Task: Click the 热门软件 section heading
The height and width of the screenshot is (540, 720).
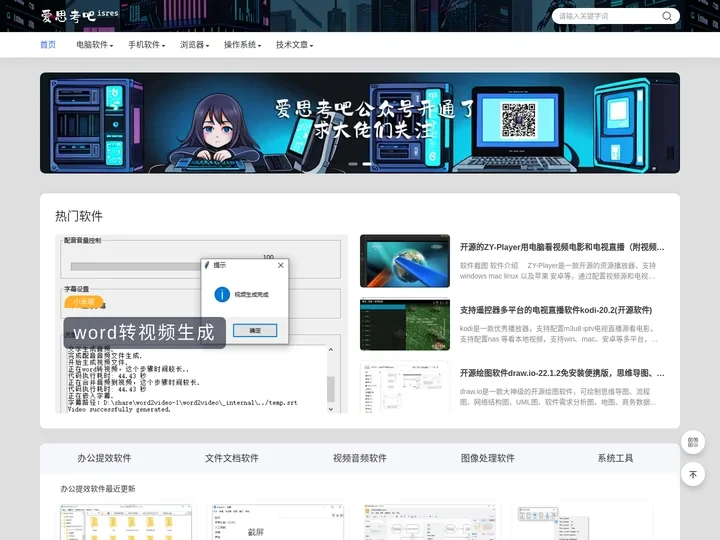Action: (79, 216)
